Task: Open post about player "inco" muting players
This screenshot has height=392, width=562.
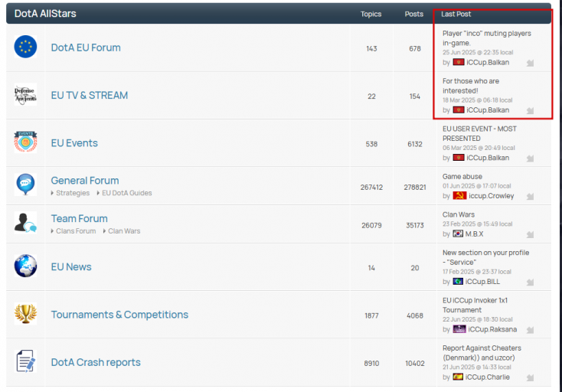Action: 487,38
